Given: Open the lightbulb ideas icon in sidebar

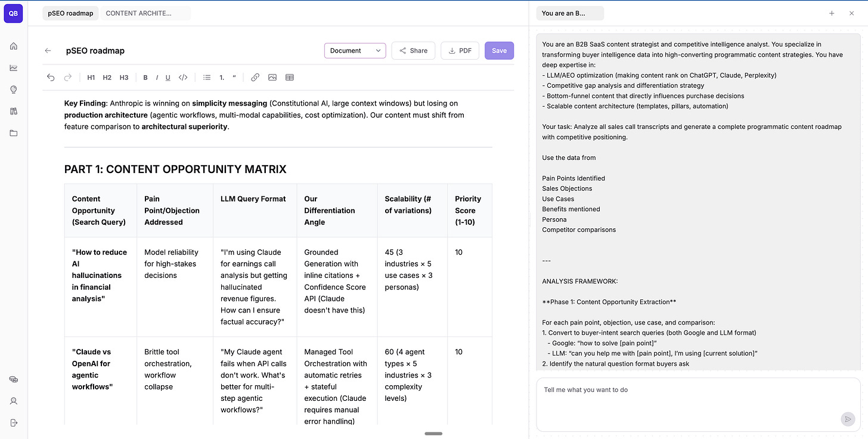Looking at the screenshot, I should coord(14,89).
